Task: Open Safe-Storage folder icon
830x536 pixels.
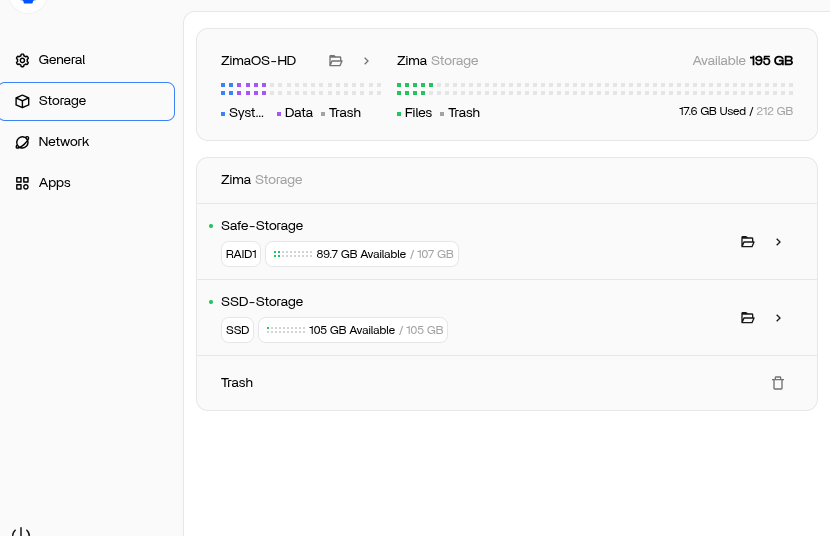Action: (x=747, y=242)
